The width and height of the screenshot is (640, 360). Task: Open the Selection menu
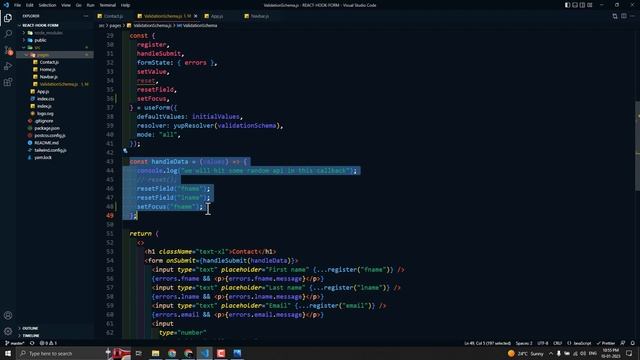pos(47,5)
